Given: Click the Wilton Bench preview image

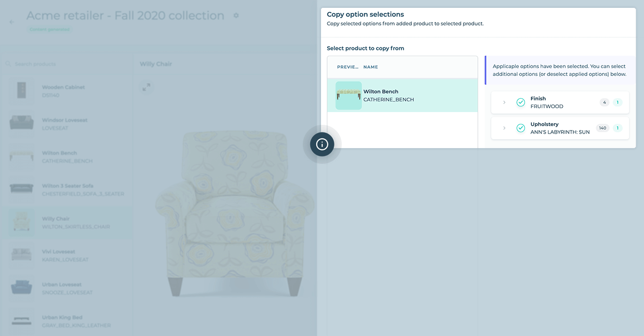Looking at the screenshot, I should pos(348,96).
